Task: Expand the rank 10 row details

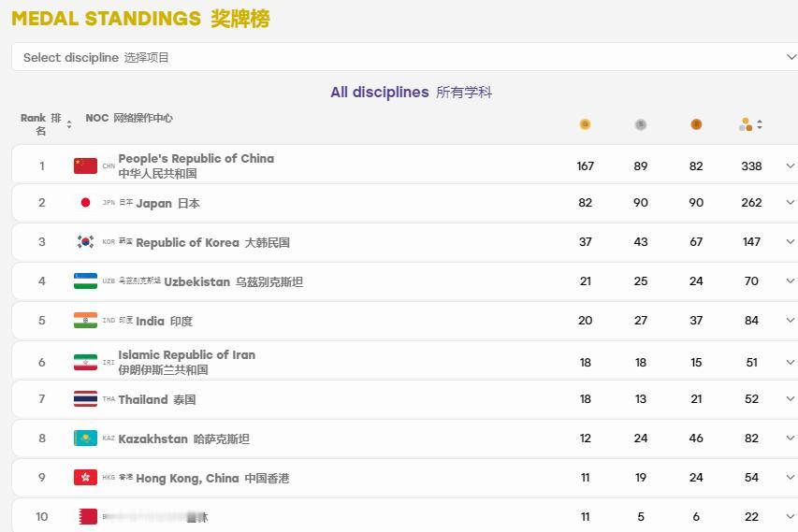Action: pos(791,517)
